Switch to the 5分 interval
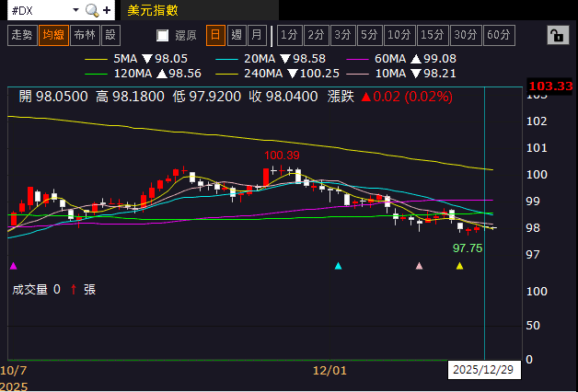The height and width of the screenshot is (392, 578). pos(369,35)
